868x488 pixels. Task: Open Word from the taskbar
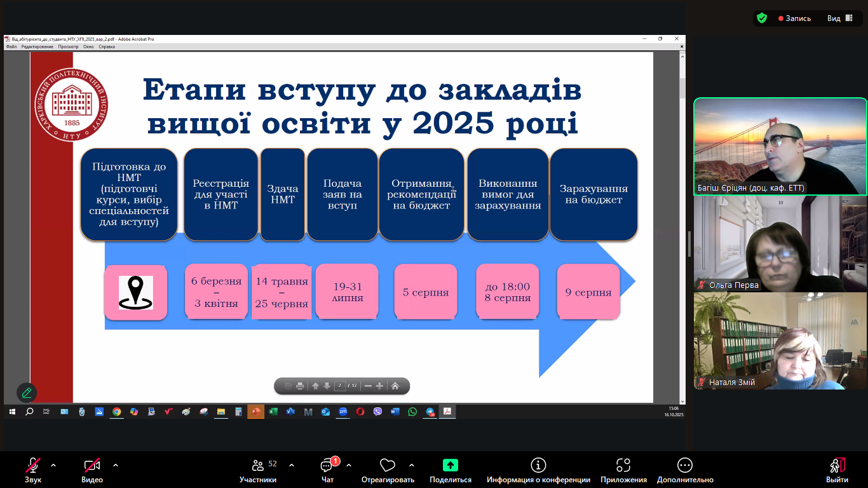[x=395, y=412]
